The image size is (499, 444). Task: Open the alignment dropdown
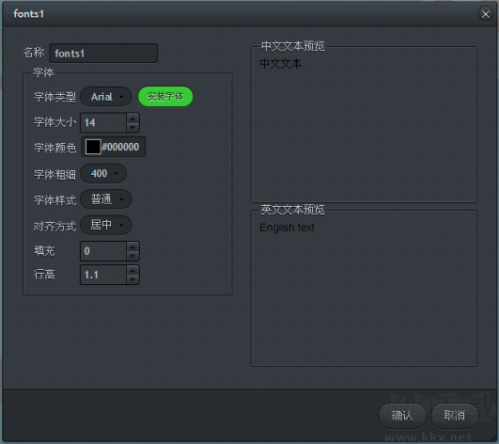pos(106,225)
